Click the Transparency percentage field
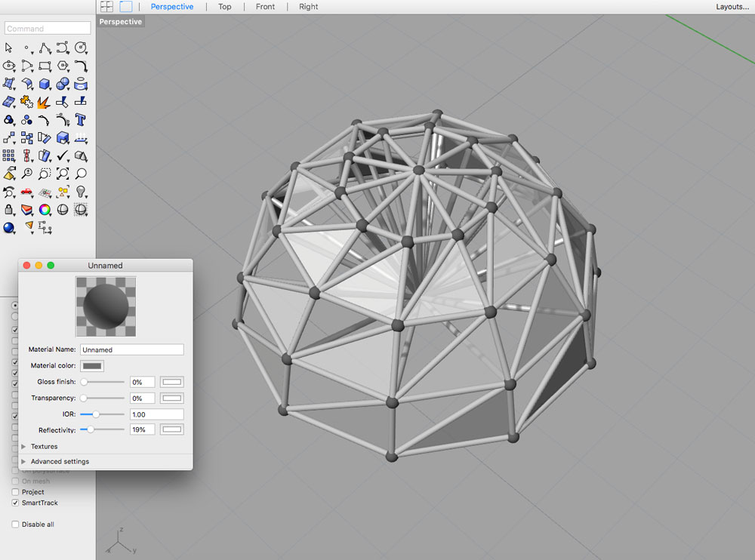Image resolution: width=755 pixels, height=560 pixels. click(143, 398)
